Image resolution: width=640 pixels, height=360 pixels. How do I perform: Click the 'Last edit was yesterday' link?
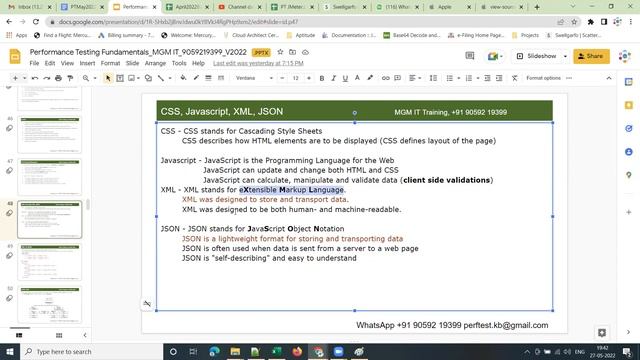pos(258,63)
